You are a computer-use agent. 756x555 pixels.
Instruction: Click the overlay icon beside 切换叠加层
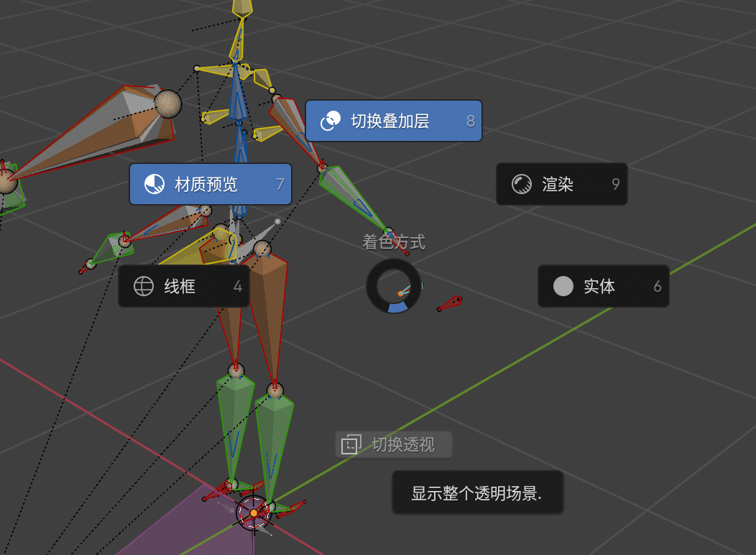point(331,121)
